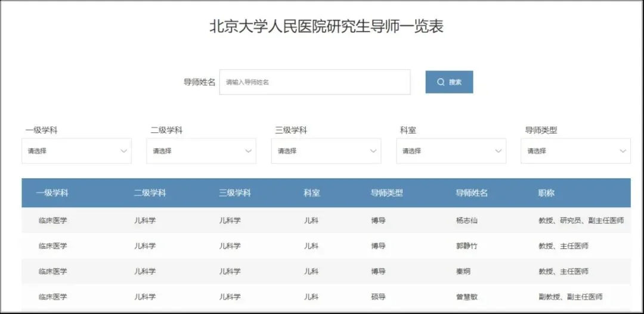
Task: Click 儿科 department cell in 秦炯 row
Action: point(311,271)
